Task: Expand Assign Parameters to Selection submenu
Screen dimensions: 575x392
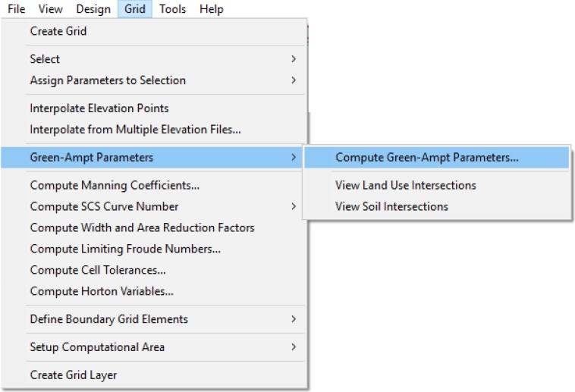Action: point(108,80)
